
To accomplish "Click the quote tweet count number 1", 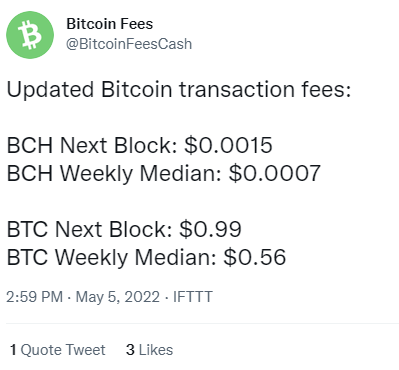I will tap(13, 350).
